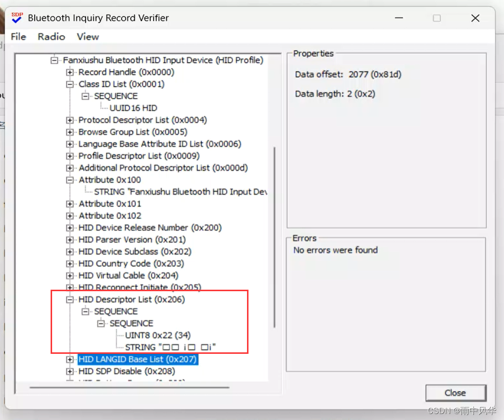
Task: Click the Close button
Action: coord(455,392)
